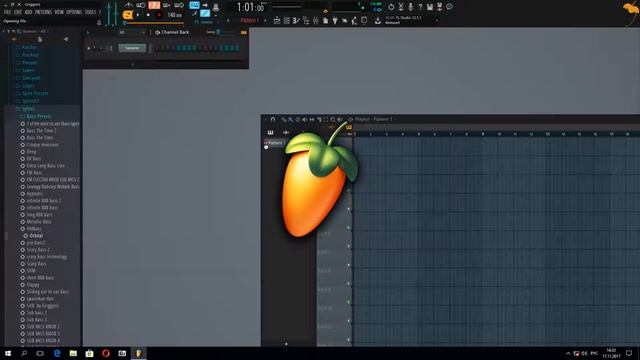Click the orange song position slider
The width and height of the screenshot is (640, 360).
pos(154,23)
